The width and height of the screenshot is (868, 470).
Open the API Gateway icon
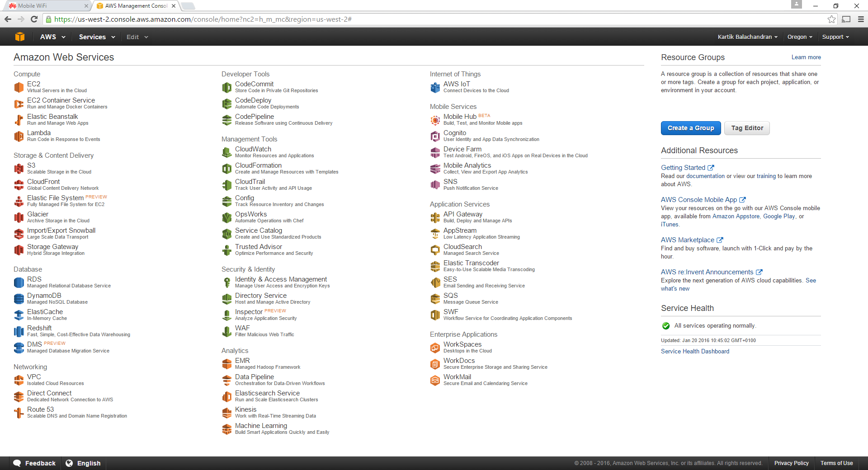pyautogui.click(x=435, y=217)
